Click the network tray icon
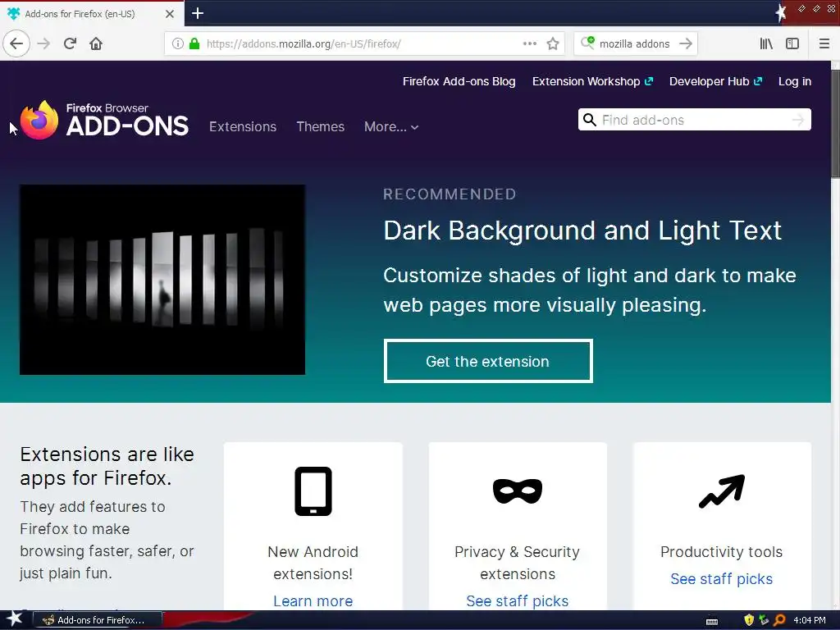840x630 pixels. [x=764, y=620]
